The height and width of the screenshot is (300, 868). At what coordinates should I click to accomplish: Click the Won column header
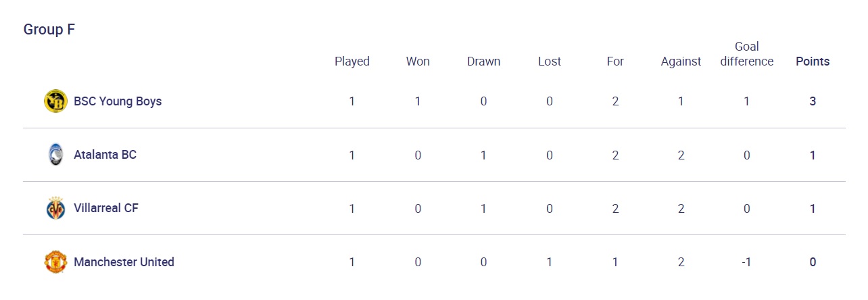click(x=418, y=61)
